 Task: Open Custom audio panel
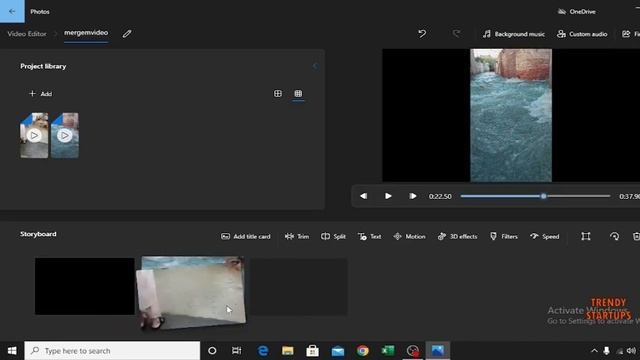pyautogui.click(x=582, y=34)
